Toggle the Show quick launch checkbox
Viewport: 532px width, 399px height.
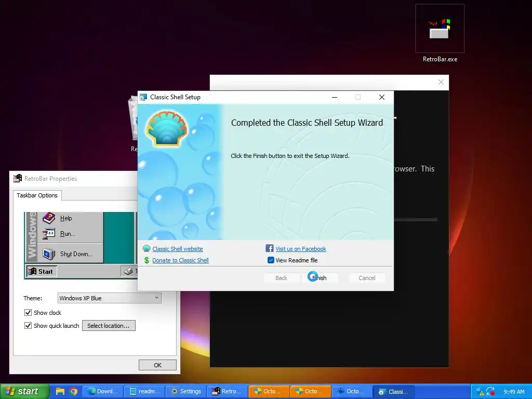(28, 326)
